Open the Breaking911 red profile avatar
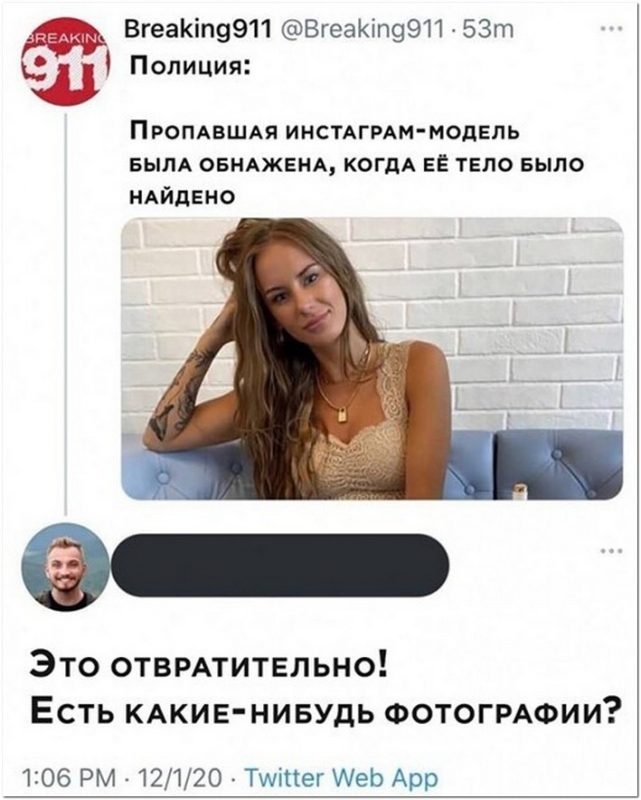This screenshot has width=641, height=800. (x=65, y=61)
